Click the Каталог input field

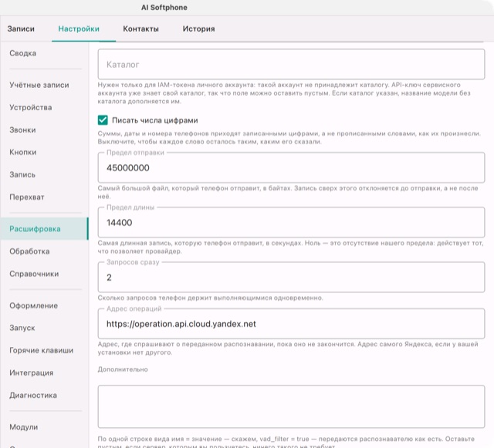[x=291, y=64]
